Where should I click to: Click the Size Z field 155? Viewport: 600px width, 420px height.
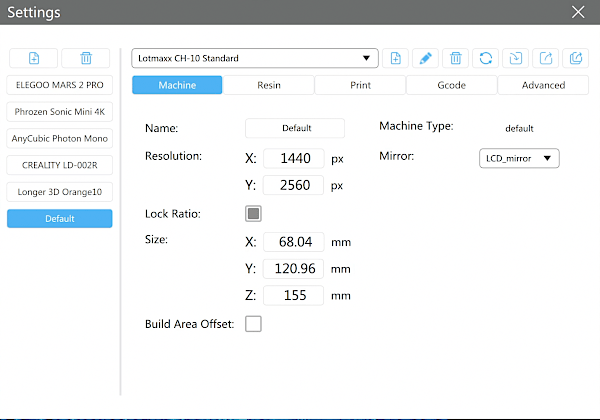pyautogui.click(x=293, y=295)
